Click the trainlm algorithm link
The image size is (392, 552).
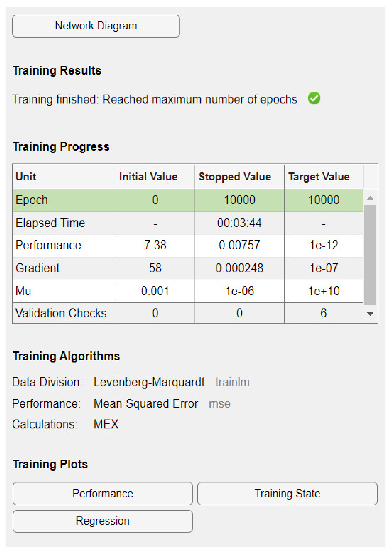coord(232,382)
